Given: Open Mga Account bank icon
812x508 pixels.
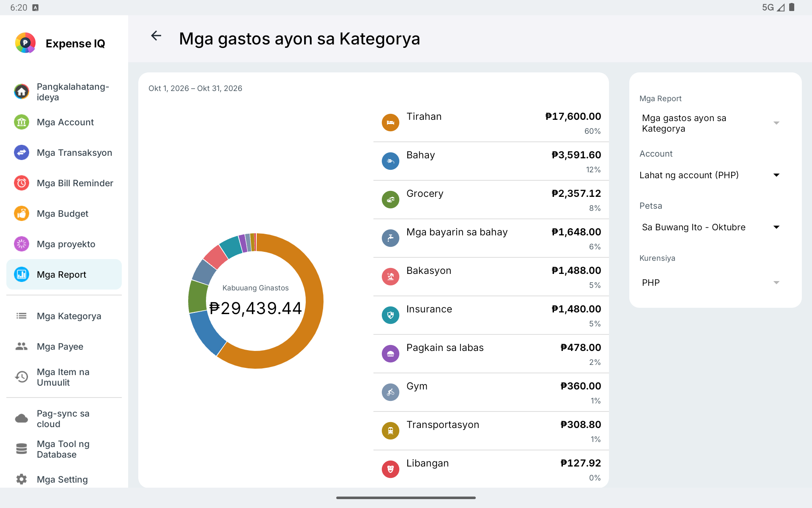Looking at the screenshot, I should [22, 122].
